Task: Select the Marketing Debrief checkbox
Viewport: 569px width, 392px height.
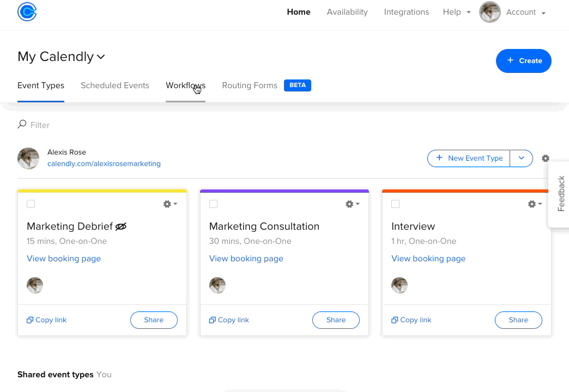Action: pyautogui.click(x=31, y=204)
